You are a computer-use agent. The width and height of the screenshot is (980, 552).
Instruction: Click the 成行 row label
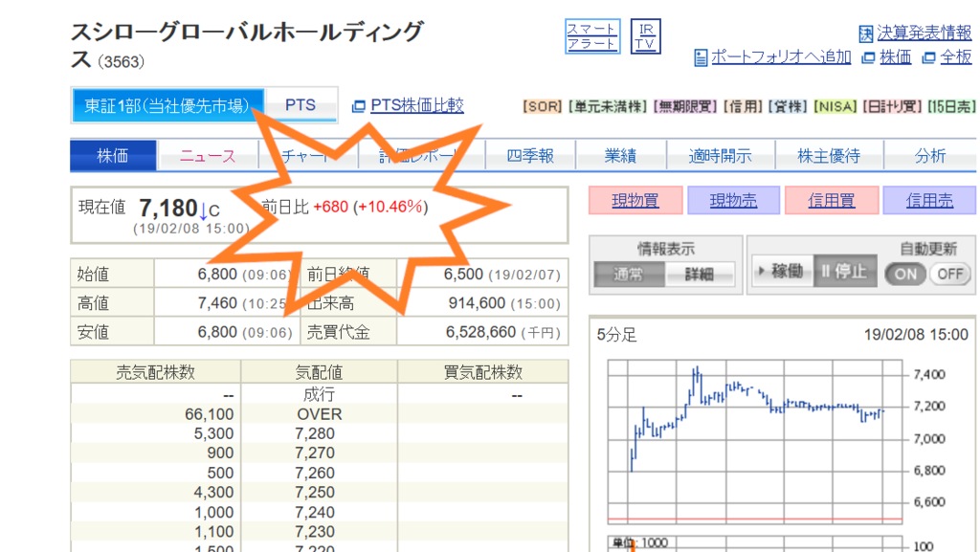tap(319, 395)
